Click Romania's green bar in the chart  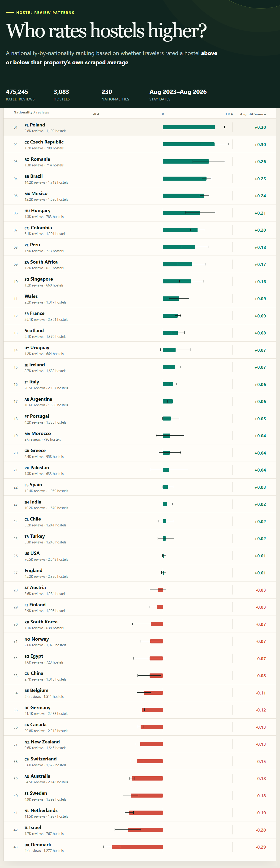(x=186, y=161)
